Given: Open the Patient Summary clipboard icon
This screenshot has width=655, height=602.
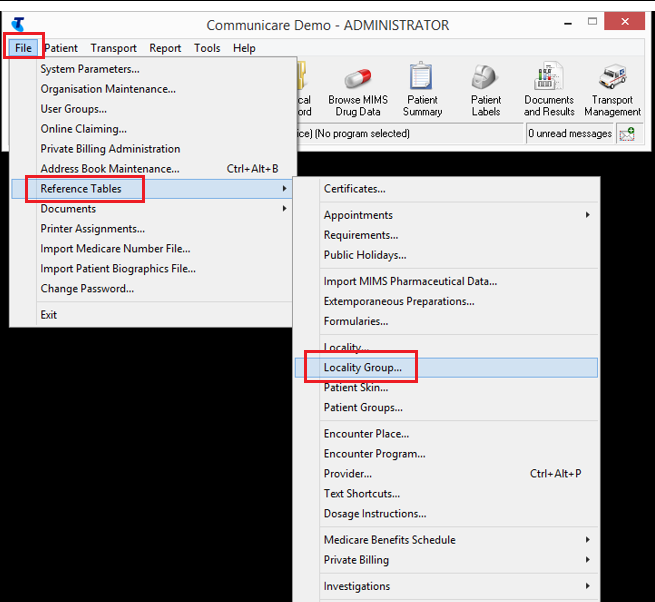Looking at the screenshot, I should coord(422,90).
